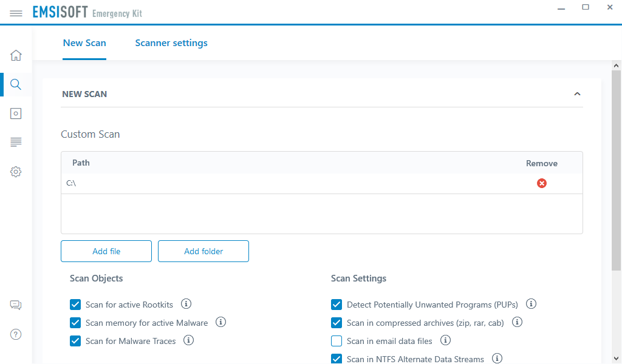
Task: Collapse the NEW SCAN section
Action: point(577,94)
